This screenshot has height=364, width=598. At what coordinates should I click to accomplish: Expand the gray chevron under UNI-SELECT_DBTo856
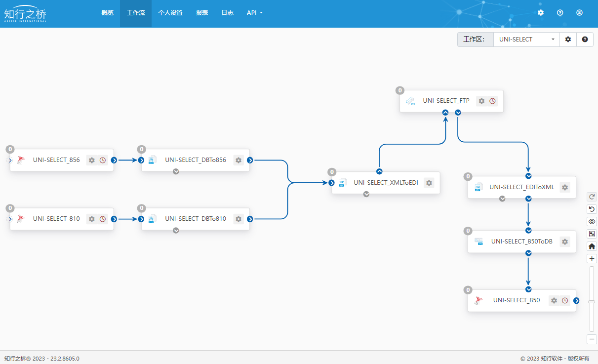(176, 171)
